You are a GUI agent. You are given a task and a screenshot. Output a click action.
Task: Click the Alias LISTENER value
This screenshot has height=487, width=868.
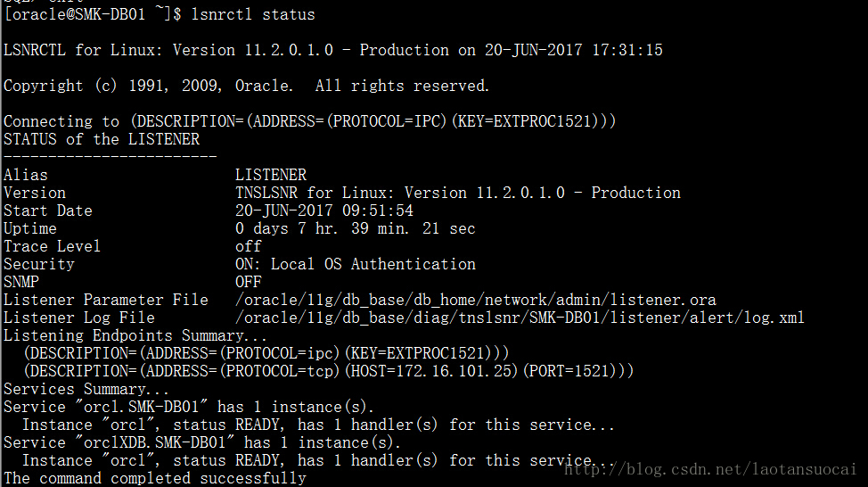271,175
